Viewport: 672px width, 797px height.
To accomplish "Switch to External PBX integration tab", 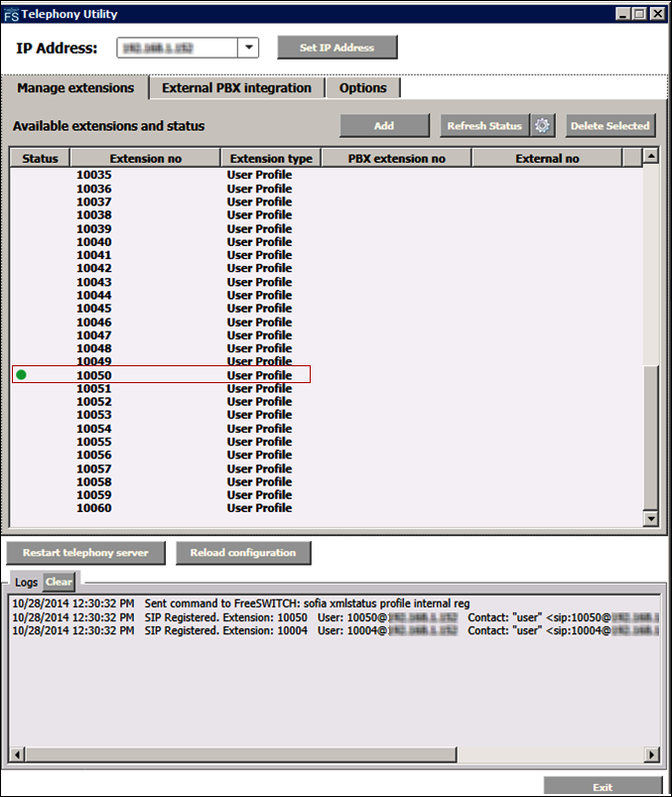I will (236, 88).
